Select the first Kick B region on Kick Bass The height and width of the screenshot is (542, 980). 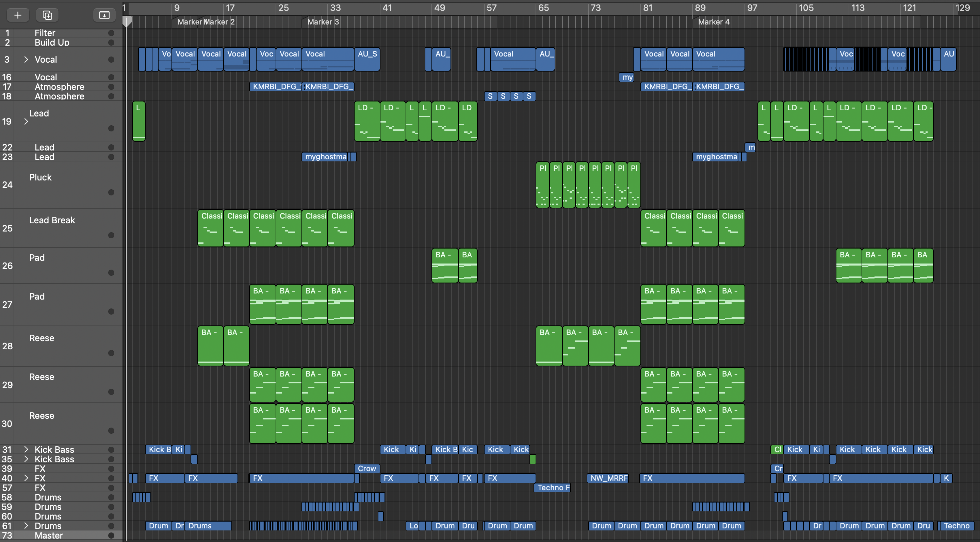pyautogui.click(x=159, y=449)
